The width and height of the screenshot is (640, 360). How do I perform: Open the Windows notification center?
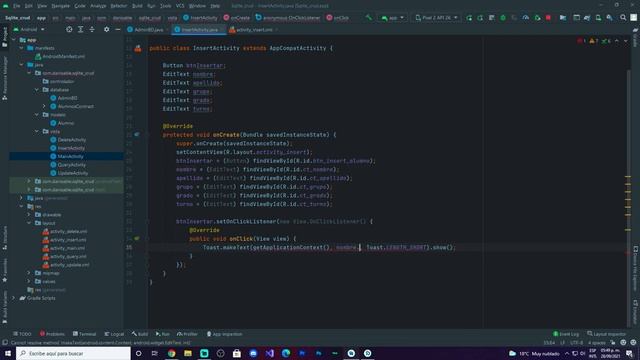(629, 353)
